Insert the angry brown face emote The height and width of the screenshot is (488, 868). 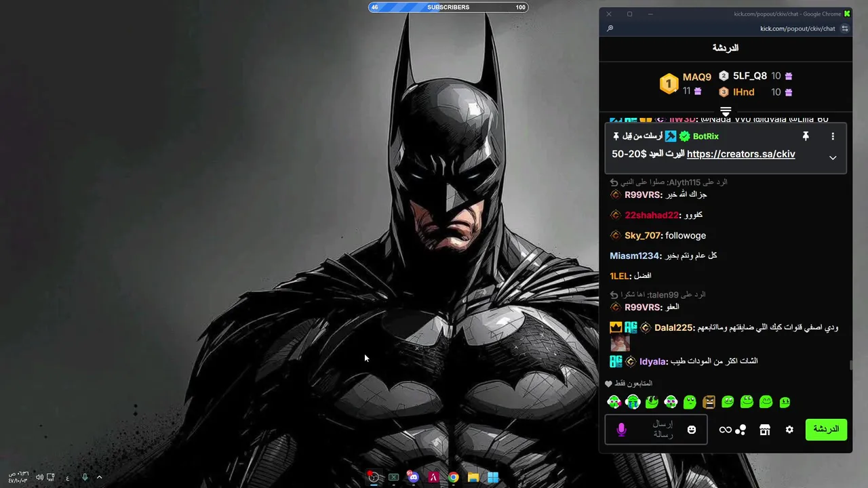tap(709, 402)
